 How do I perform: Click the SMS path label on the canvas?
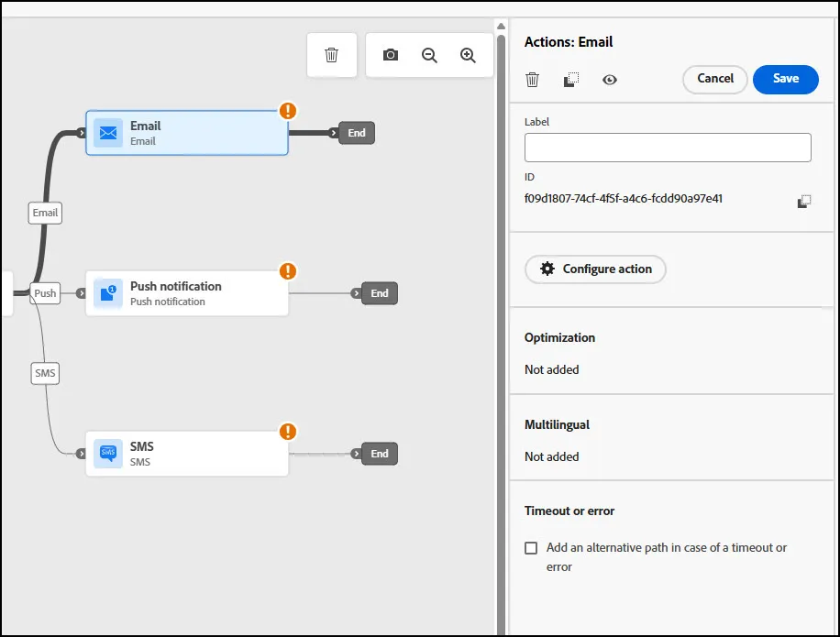45,373
